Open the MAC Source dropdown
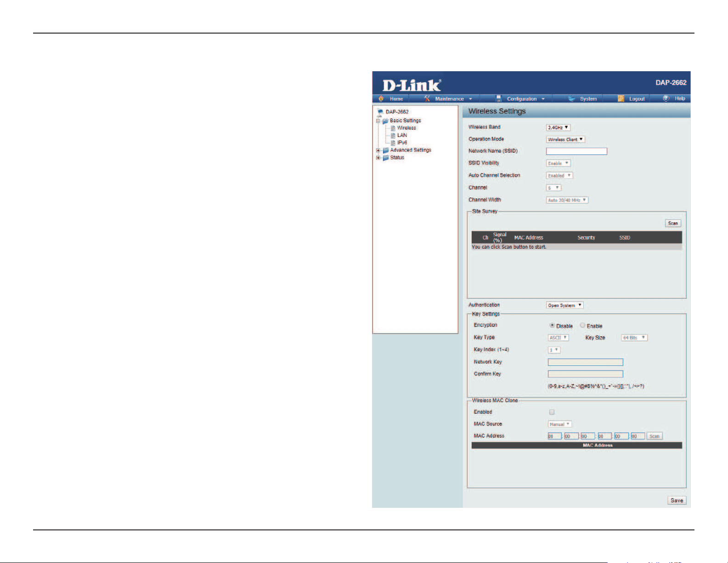728x563 pixels. (x=560, y=424)
